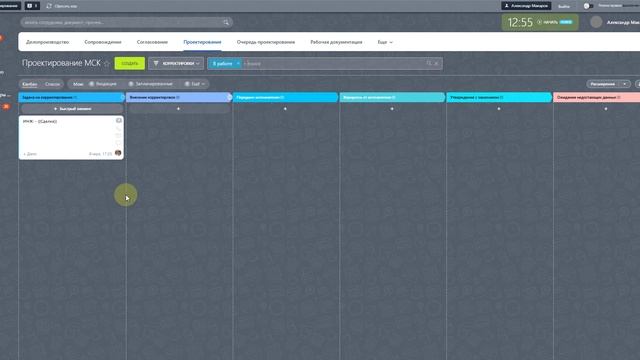Click the fifth cyan column header
Screen dimensions: 640x360
(x=499, y=97)
